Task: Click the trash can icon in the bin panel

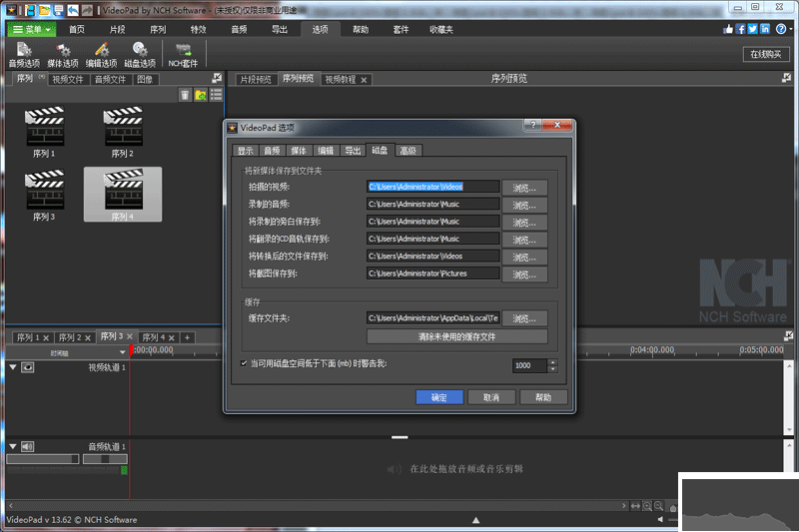Action: click(185, 95)
